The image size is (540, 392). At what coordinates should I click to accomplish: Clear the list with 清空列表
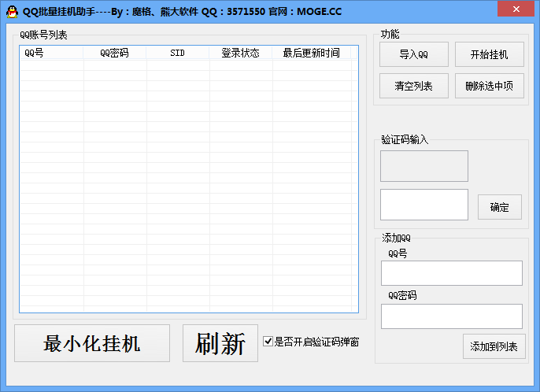413,86
